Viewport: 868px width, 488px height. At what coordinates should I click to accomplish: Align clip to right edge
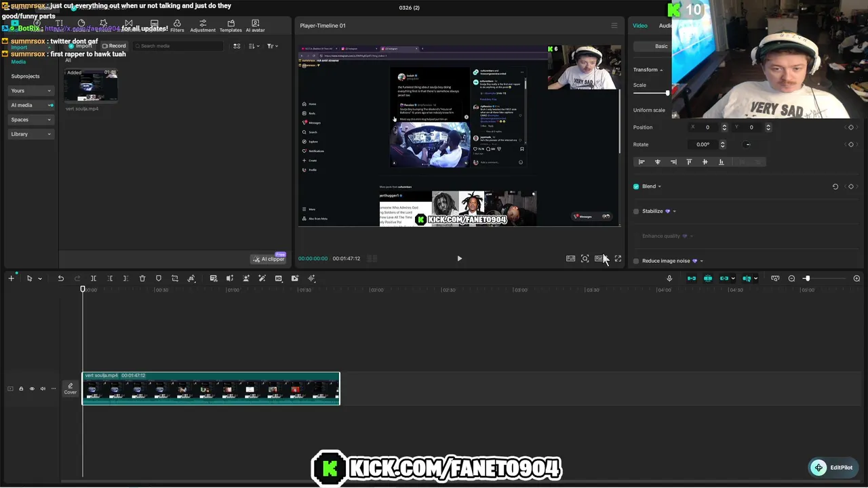[x=673, y=162]
